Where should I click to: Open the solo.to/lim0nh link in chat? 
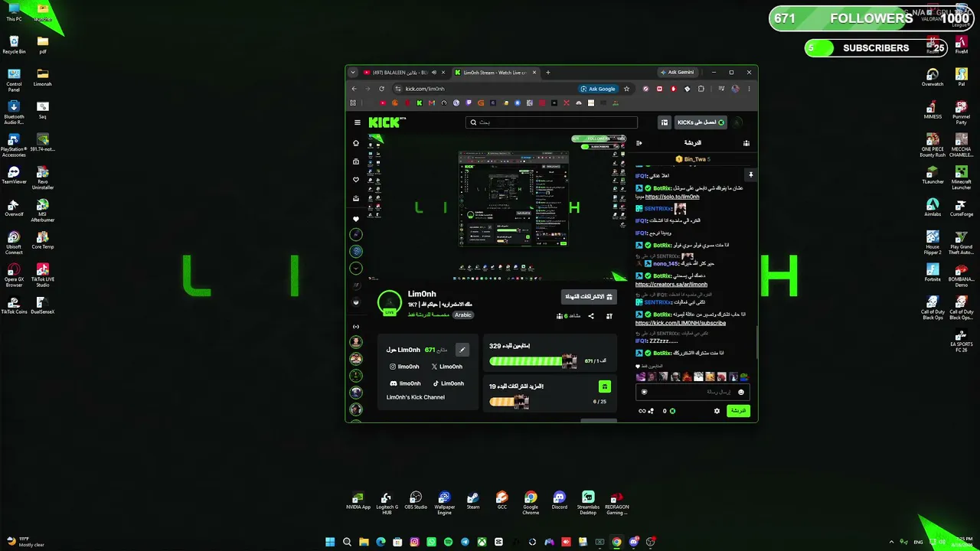(672, 197)
